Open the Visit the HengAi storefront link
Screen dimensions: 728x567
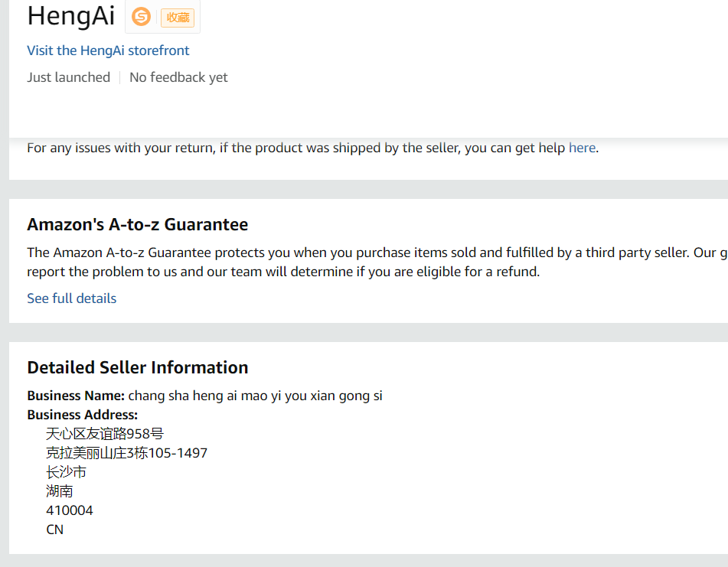click(x=108, y=51)
